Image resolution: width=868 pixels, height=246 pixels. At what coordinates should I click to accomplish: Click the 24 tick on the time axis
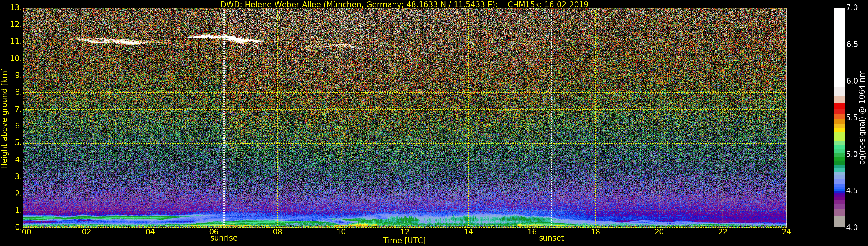click(x=786, y=232)
